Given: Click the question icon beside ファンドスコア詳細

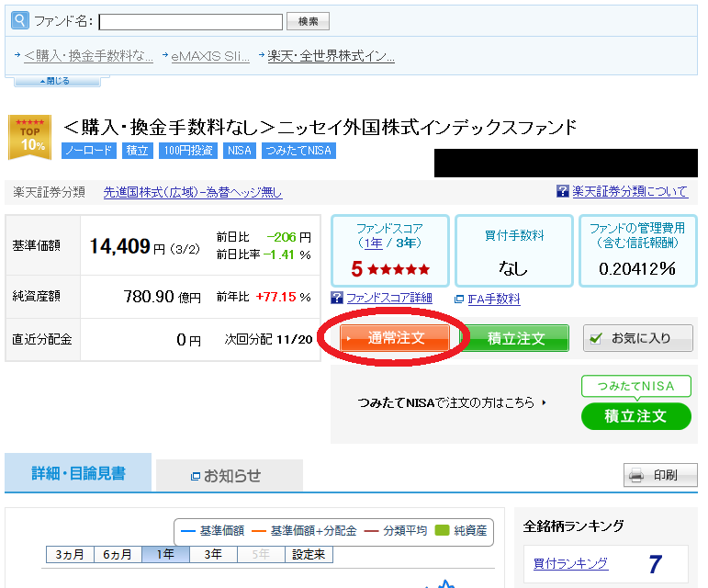Looking at the screenshot, I should [x=338, y=299].
